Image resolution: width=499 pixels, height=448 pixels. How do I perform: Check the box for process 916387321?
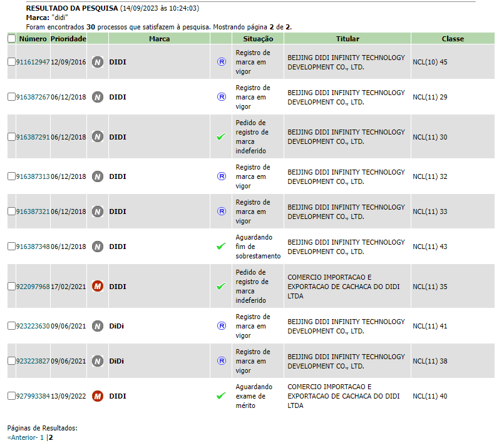(x=11, y=211)
